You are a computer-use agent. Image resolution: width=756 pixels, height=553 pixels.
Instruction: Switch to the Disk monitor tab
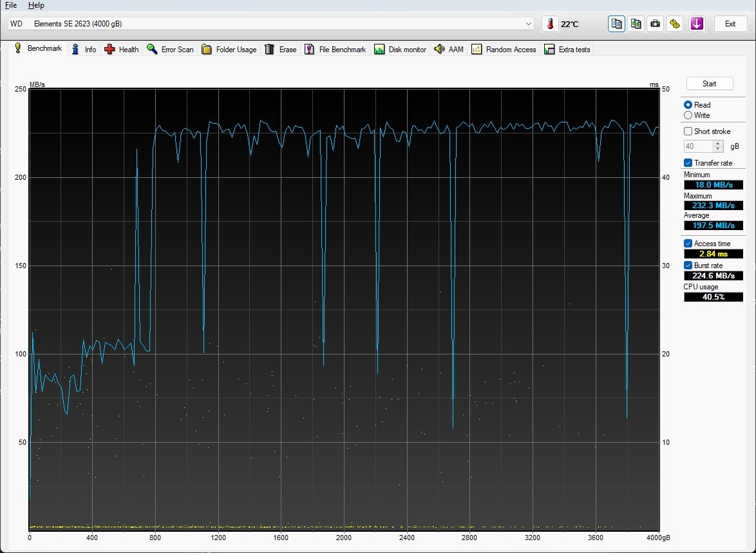pos(400,49)
